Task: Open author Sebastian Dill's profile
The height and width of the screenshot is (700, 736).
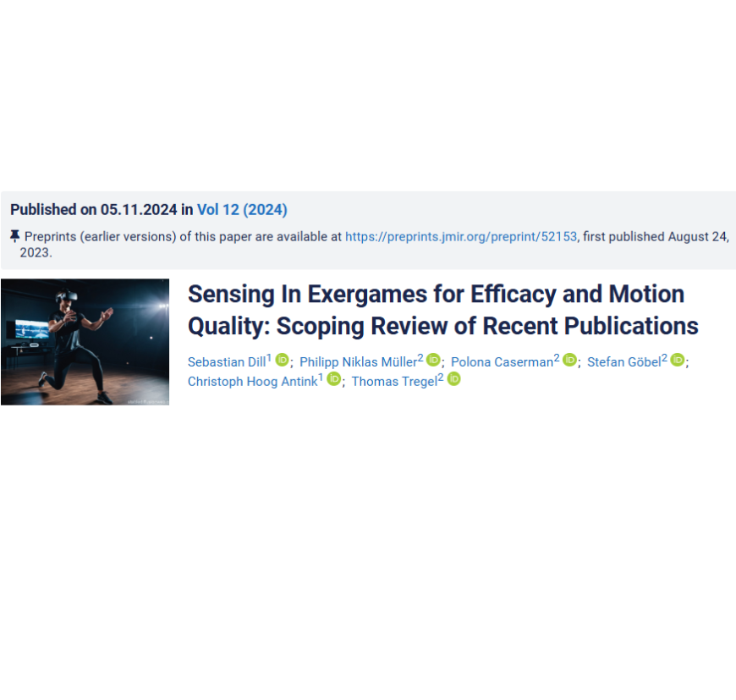Action: pos(227,362)
